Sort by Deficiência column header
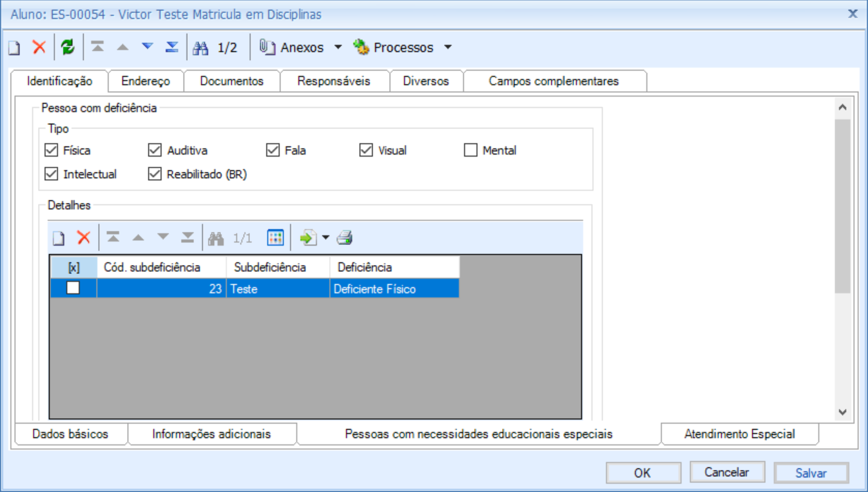Screen dimensions: 868x492 click(394, 267)
